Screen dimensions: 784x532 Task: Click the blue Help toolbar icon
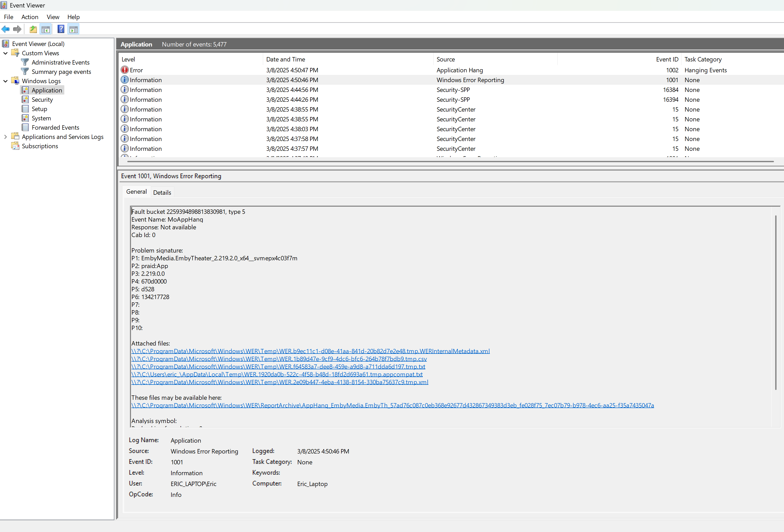(x=61, y=29)
